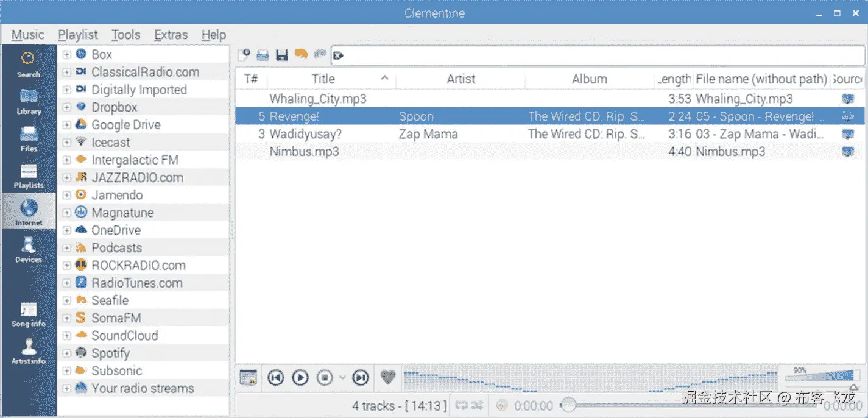Open the Help menu
The image size is (868, 418).
tap(214, 35)
